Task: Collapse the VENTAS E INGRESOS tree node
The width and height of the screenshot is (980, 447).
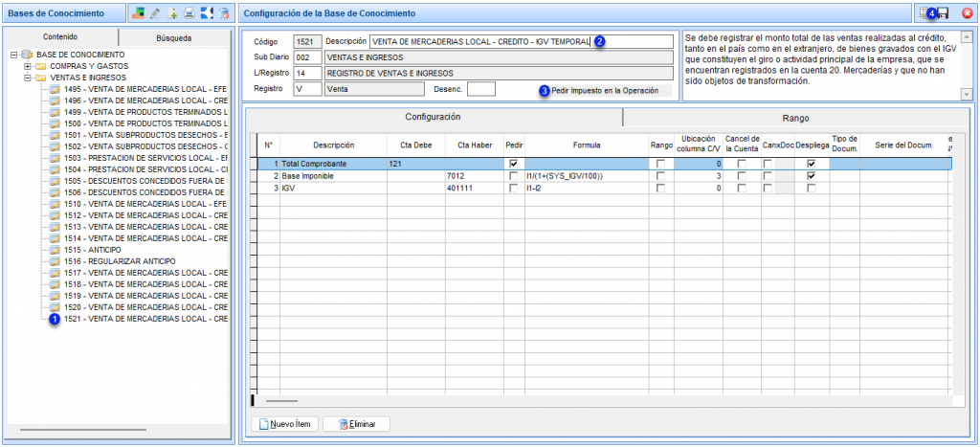Action: pos(28,78)
